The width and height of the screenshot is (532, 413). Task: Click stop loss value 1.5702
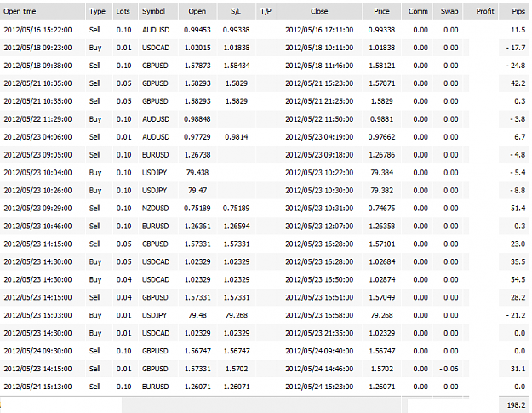[x=237, y=369]
